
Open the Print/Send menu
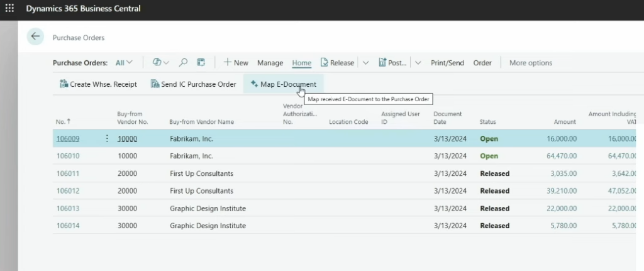[x=447, y=63]
